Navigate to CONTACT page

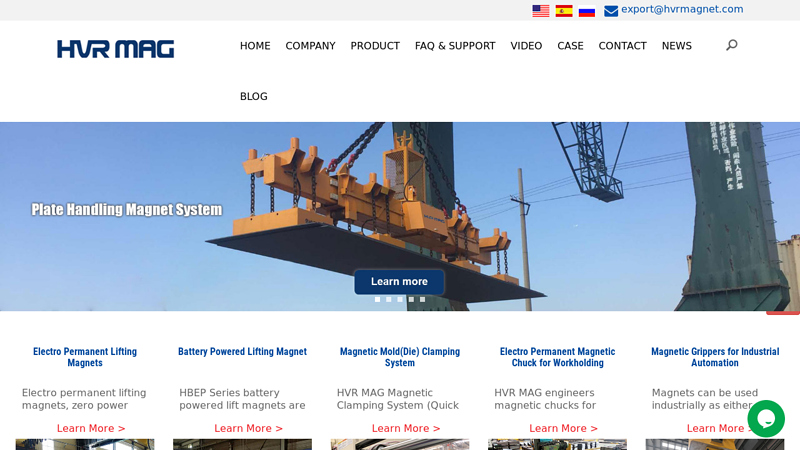[622, 46]
